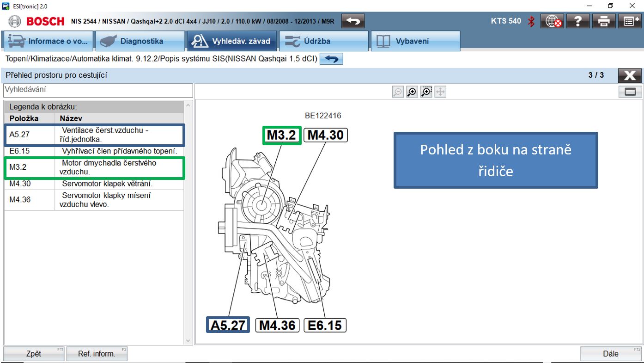
Task: Click the E6.15 label in diagram
Action: [x=325, y=325]
